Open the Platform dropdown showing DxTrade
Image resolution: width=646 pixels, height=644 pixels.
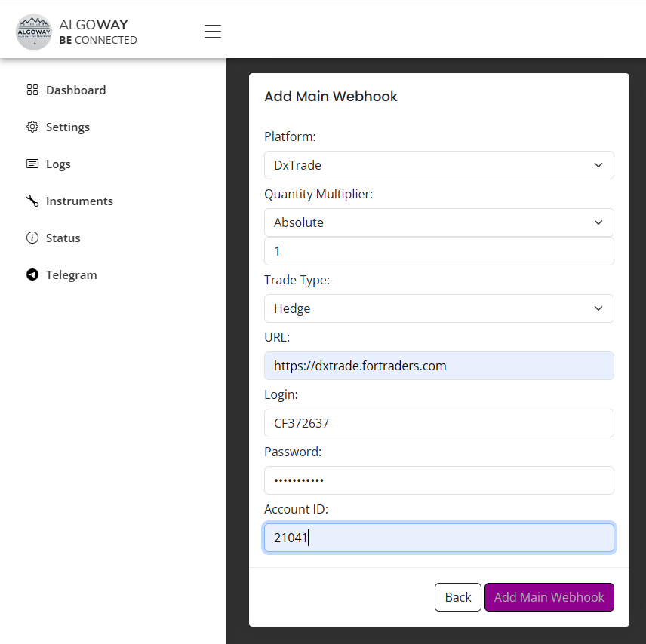(x=438, y=165)
